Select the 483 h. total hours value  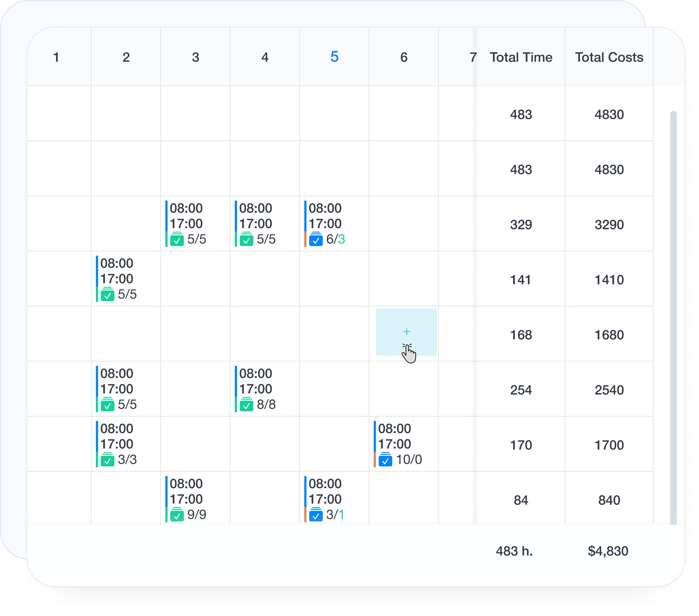[514, 551]
